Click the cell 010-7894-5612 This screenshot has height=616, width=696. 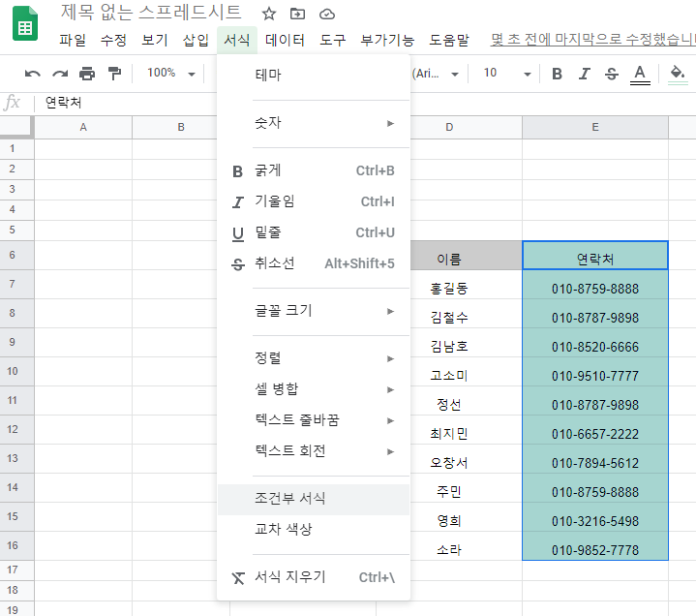595,459
